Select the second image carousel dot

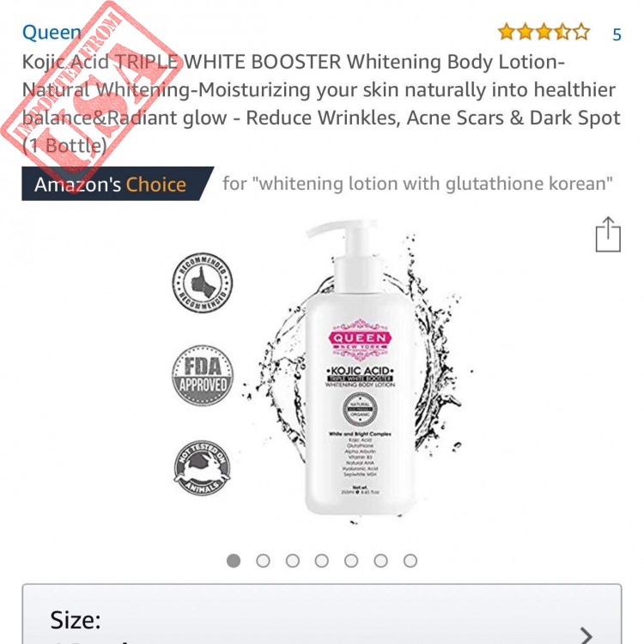(x=263, y=560)
